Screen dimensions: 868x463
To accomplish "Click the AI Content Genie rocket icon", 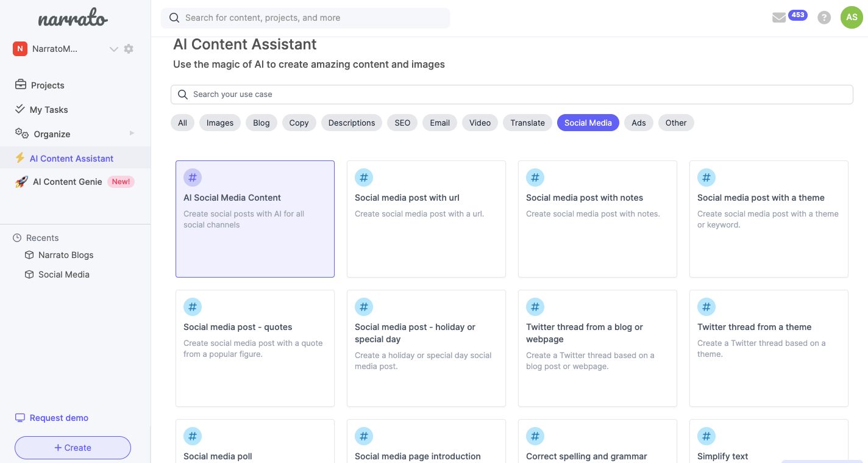I will pyautogui.click(x=21, y=182).
